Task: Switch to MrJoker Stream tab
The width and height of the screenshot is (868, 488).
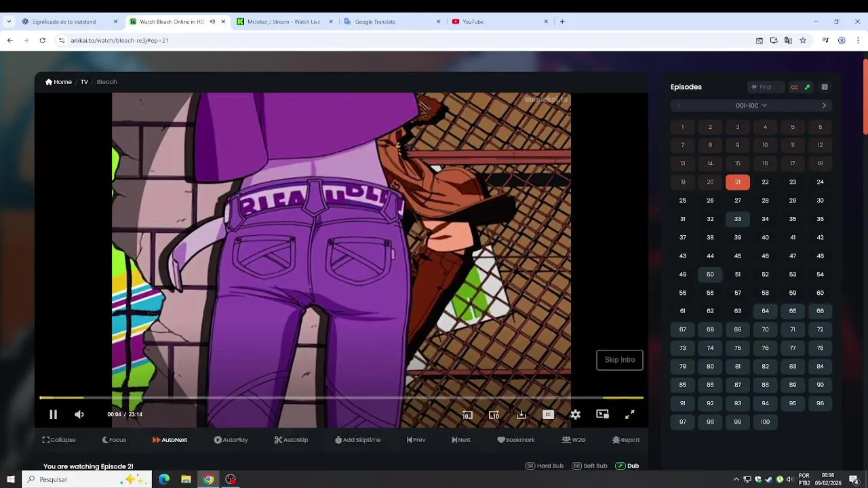Action: (x=283, y=22)
